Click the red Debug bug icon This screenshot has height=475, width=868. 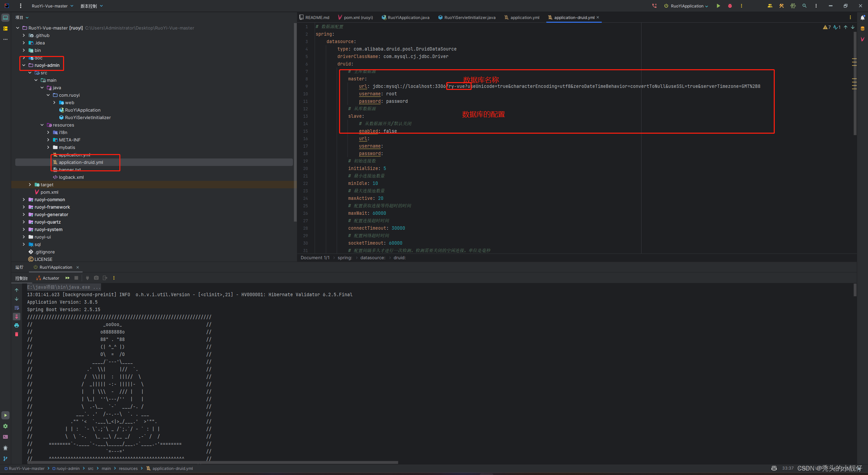(730, 6)
